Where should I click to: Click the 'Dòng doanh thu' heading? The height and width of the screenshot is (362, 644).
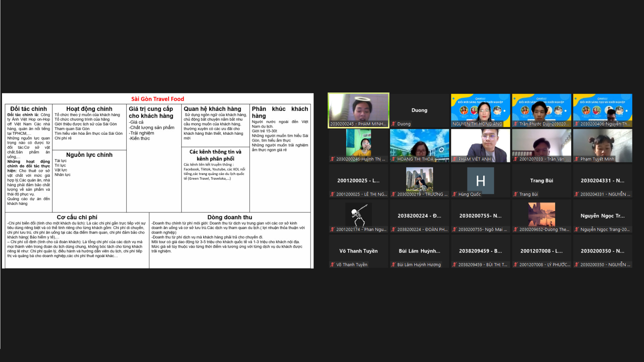230,217
